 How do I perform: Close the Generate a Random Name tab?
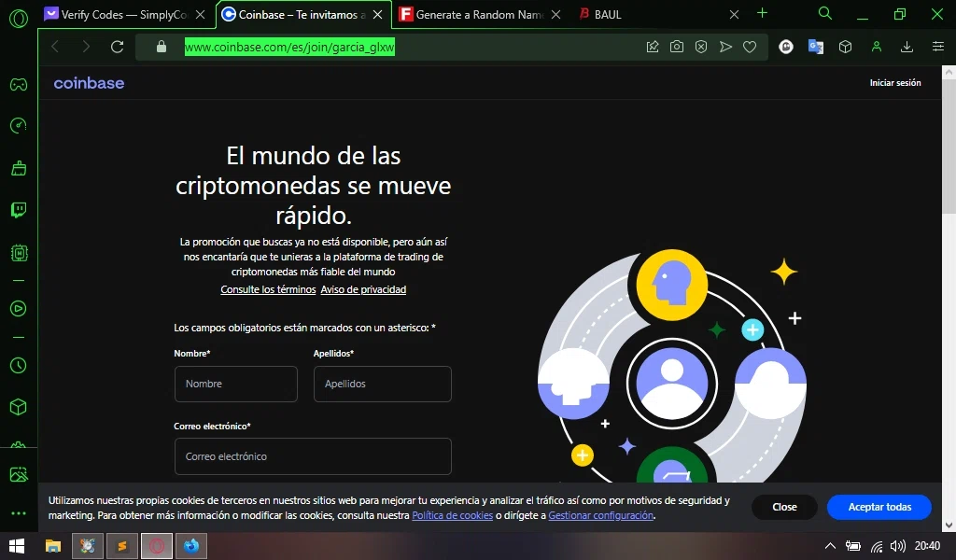(x=555, y=15)
